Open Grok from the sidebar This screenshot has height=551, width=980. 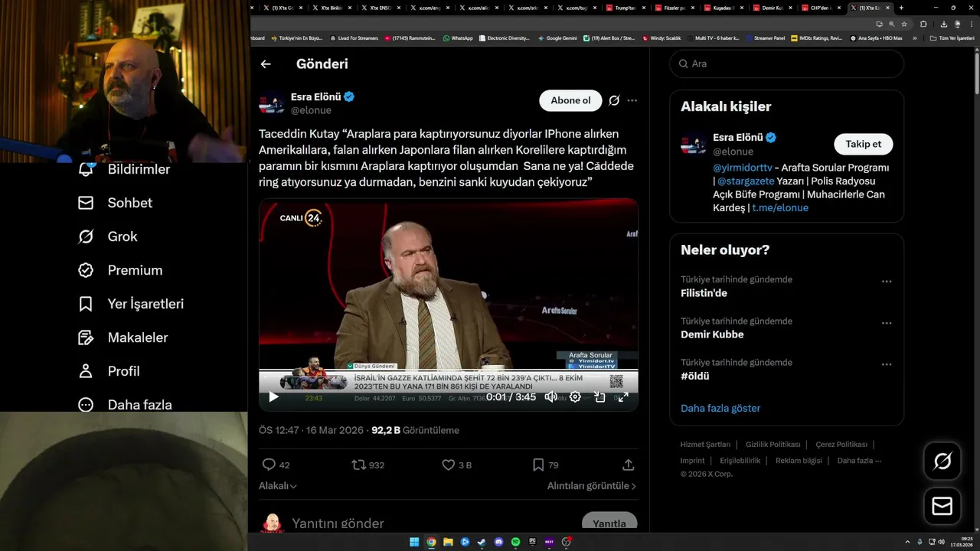click(x=108, y=236)
